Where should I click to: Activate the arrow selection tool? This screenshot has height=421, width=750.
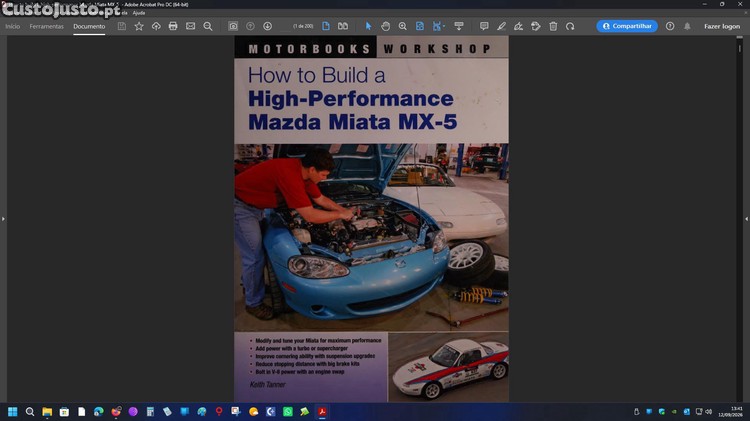pos(368,26)
